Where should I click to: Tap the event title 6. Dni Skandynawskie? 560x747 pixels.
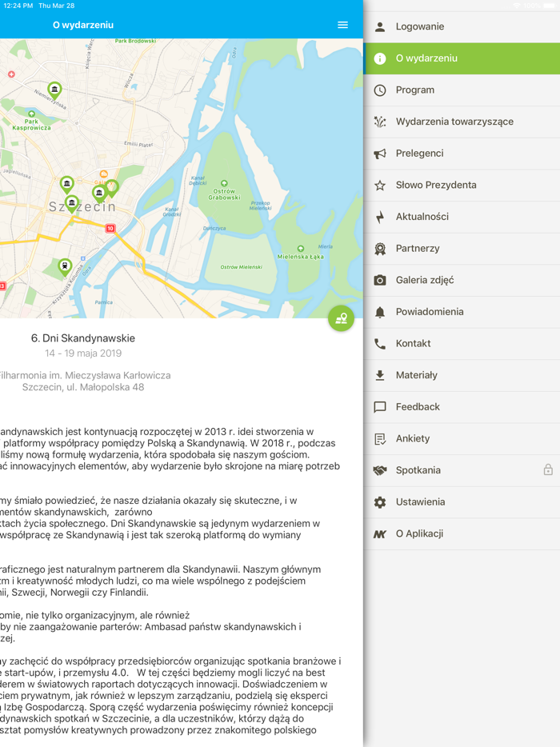point(83,338)
